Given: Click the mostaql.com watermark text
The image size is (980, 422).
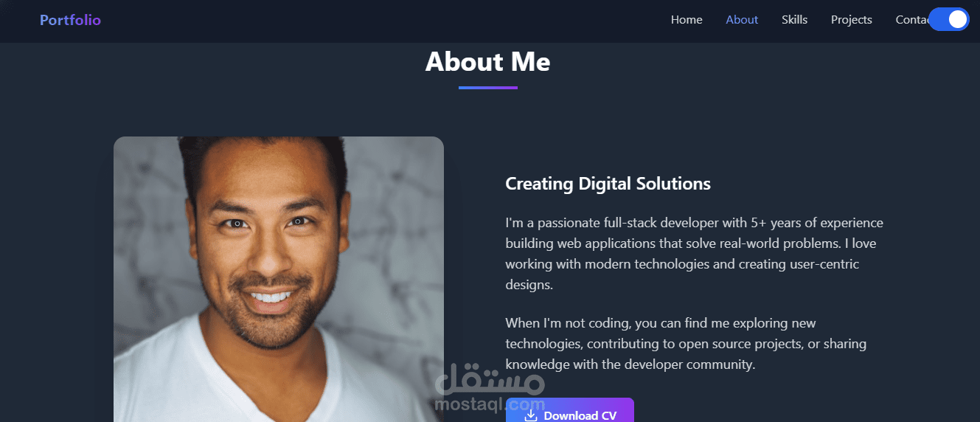Looking at the screenshot, I should (490, 404).
